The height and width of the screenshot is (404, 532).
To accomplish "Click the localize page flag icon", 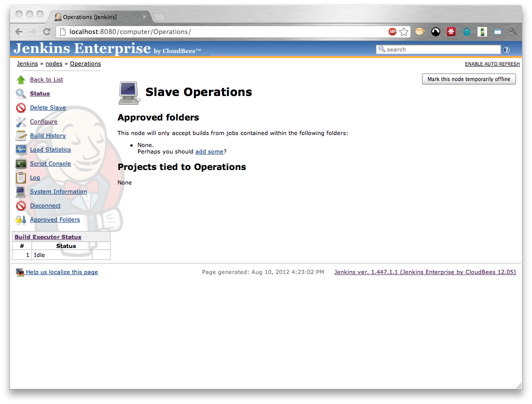I will [20, 272].
